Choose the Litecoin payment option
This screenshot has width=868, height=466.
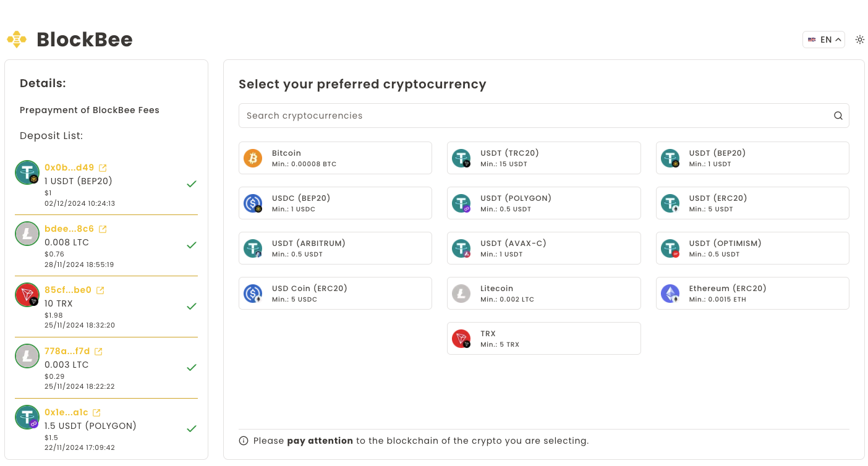543,294
